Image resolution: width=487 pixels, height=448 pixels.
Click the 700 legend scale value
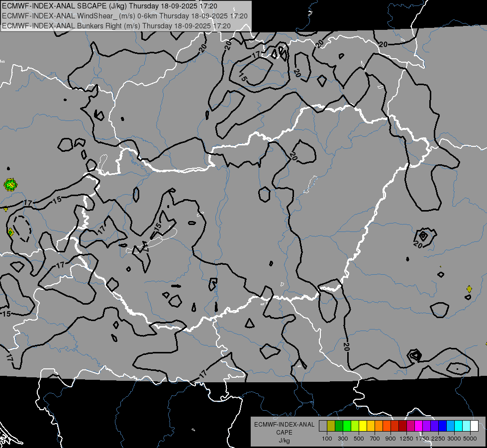pyautogui.click(x=375, y=439)
